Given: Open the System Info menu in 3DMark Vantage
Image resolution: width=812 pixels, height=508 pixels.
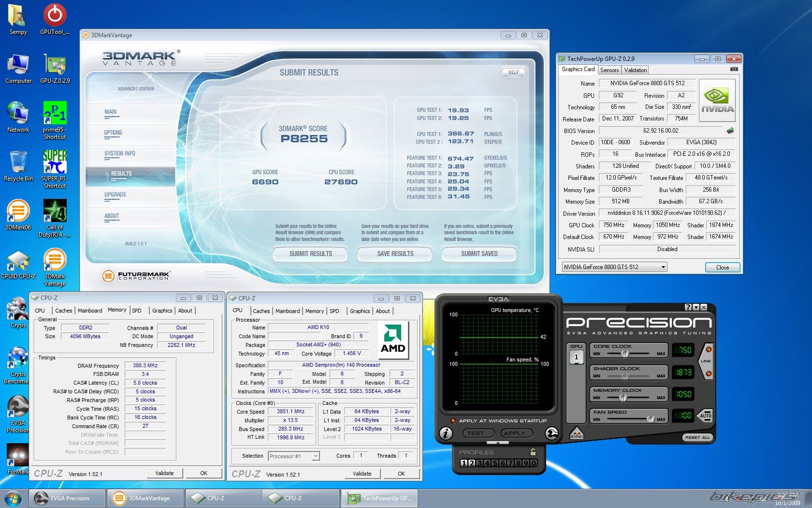Looking at the screenshot, I should [120, 153].
